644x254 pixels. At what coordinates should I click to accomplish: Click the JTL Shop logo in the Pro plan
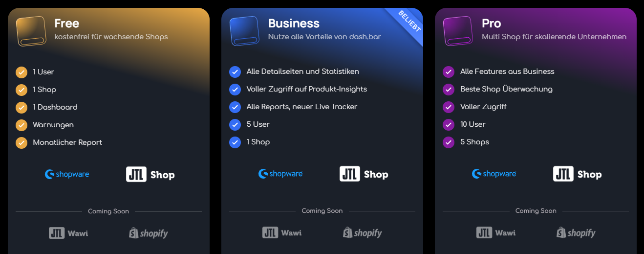(578, 174)
